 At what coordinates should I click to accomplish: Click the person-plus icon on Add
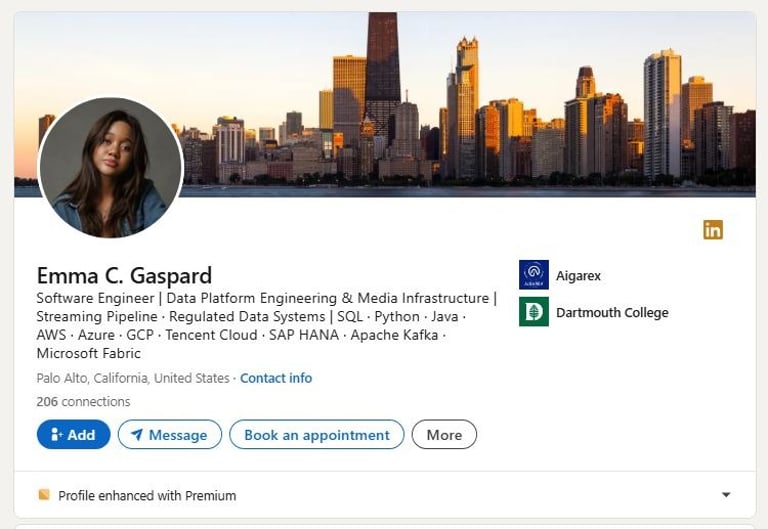(x=56, y=435)
